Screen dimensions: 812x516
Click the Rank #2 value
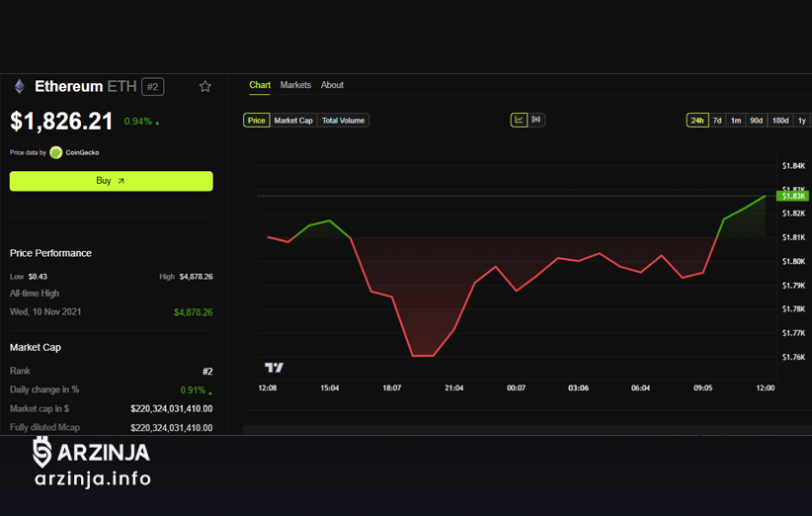[207, 372]
